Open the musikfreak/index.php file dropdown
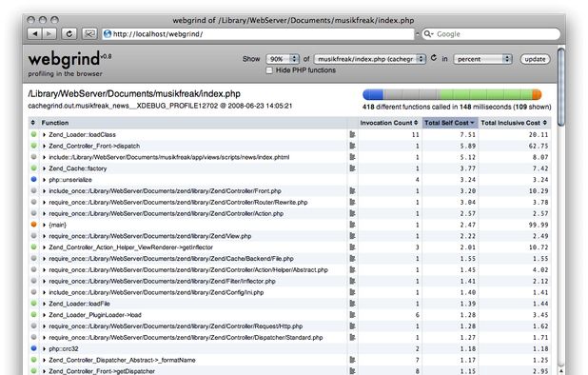This screenshot has width=588, height=375. coord(370,59)
